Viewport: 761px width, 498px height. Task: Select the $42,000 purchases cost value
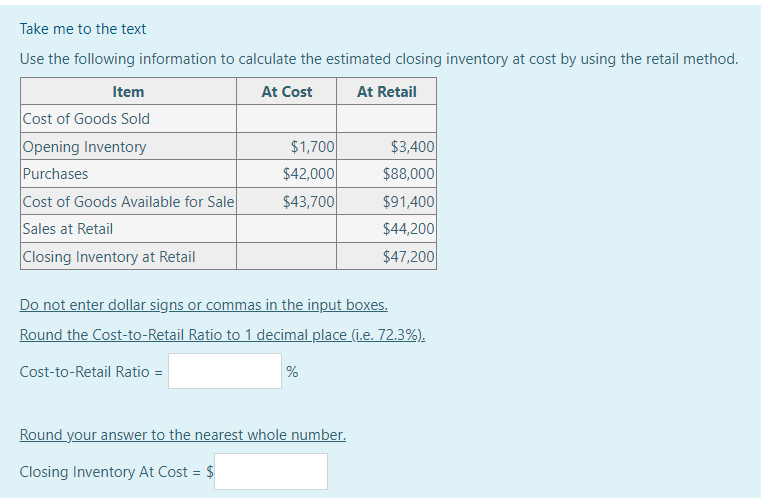click(x=309, y=174)
